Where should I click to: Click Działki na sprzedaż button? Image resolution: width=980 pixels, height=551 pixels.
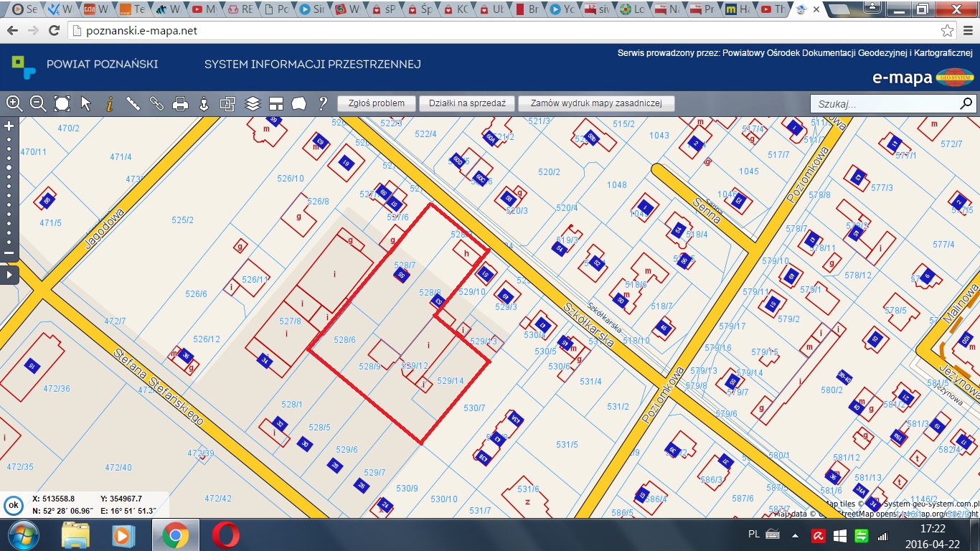click(x=467, y=103)
